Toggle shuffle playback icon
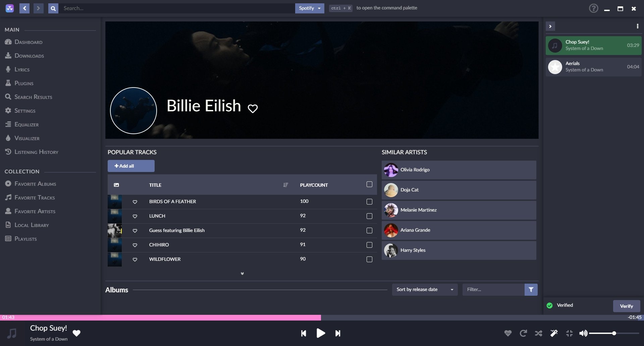Image resolution: width=644 pixels, height=346 pixels. tap(538, 333)
